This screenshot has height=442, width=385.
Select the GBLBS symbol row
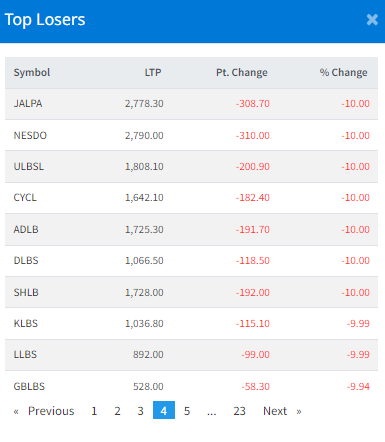pos(191,386)
